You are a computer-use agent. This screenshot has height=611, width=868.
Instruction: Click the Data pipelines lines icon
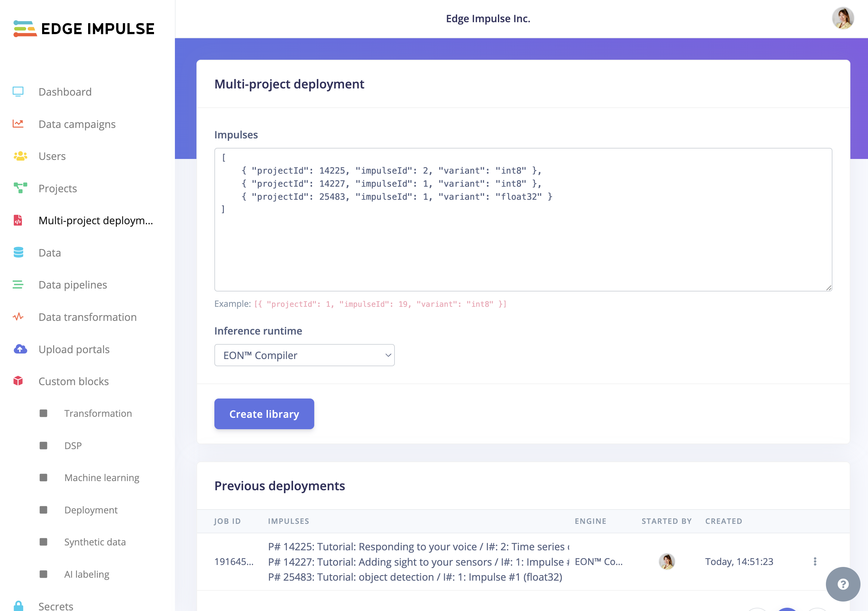[18, 284]
